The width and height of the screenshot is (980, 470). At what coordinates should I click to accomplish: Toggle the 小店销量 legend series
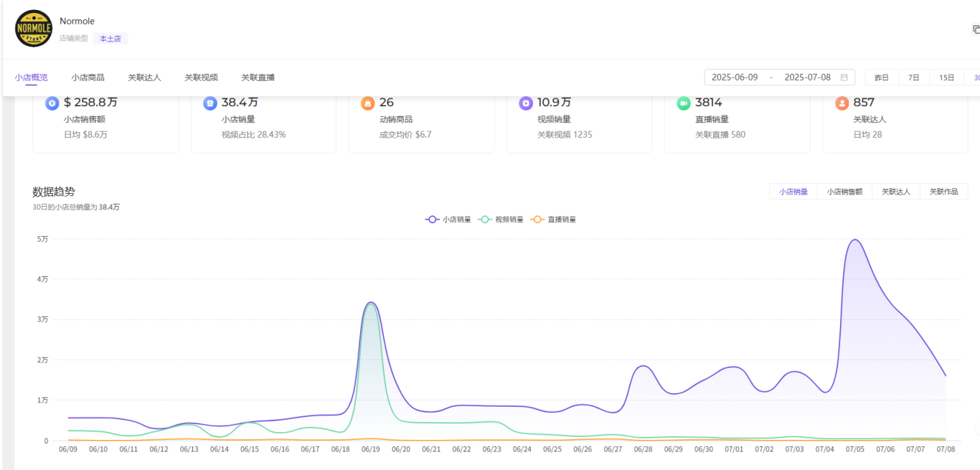tap(448, 220)
